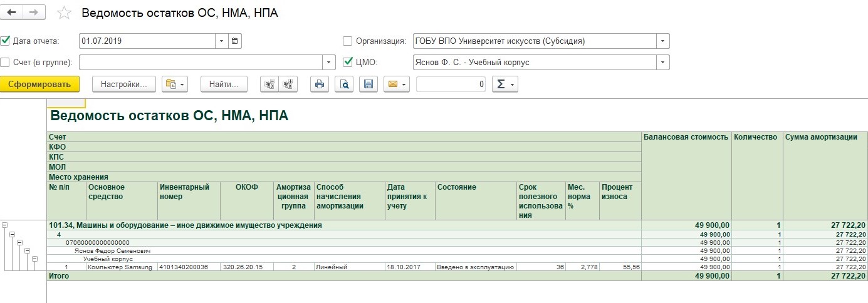Enable the Счет (в группе) checkbox
The height and width of the screenshot is (303, 868).
(6, 62)
